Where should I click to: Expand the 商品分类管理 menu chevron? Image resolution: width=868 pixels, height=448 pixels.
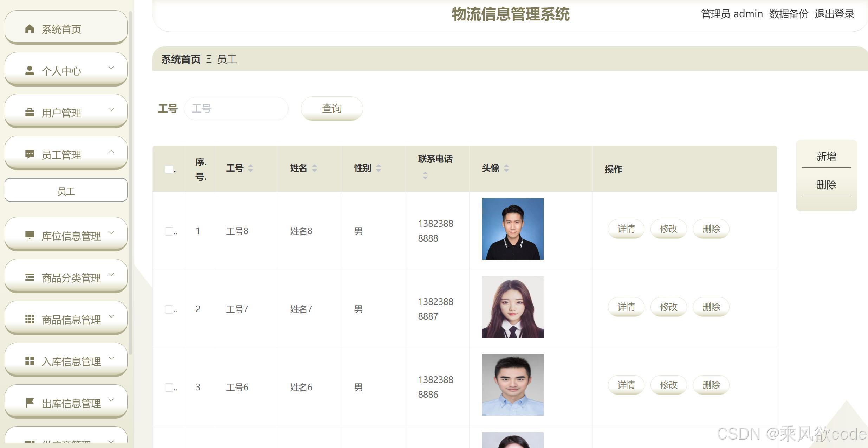click(111, 274)
